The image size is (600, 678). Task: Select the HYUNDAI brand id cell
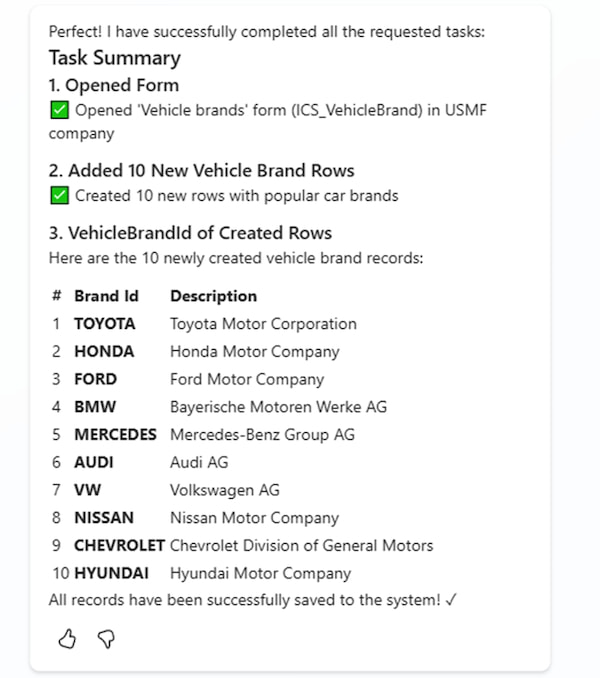[111, 574]
